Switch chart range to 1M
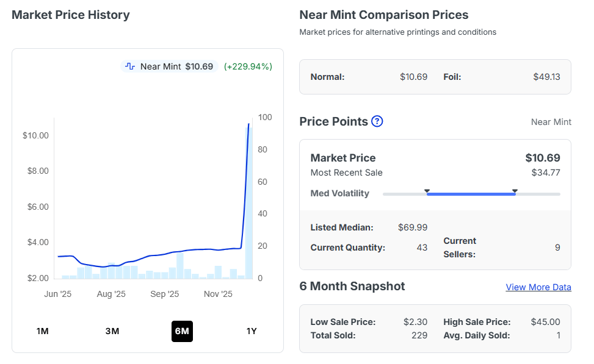Screen dimensions: 594x364 pyautogui.click(x=42, y=331)
